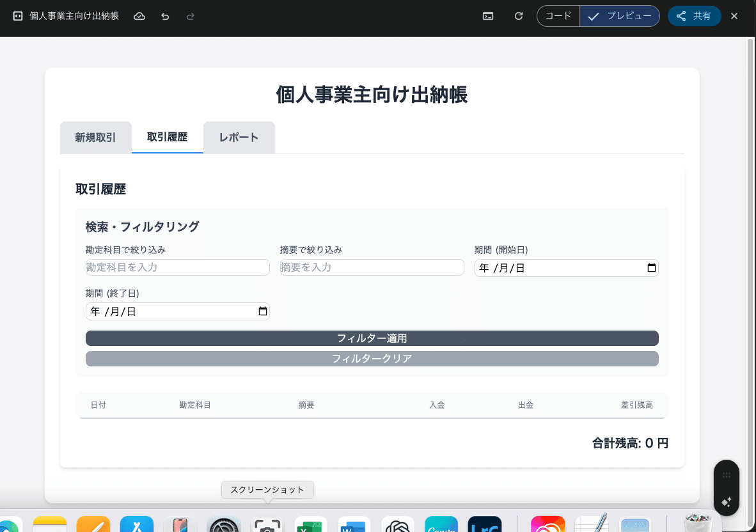Open ChatGPT from the dock
This screenshot has width=756, height=532.
click(x=397, y=526)
